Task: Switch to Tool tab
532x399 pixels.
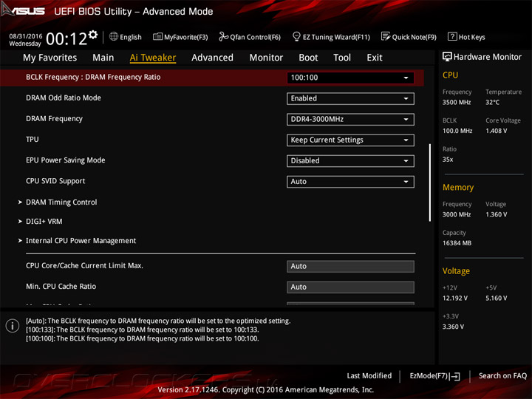Action: coord(342,58)
